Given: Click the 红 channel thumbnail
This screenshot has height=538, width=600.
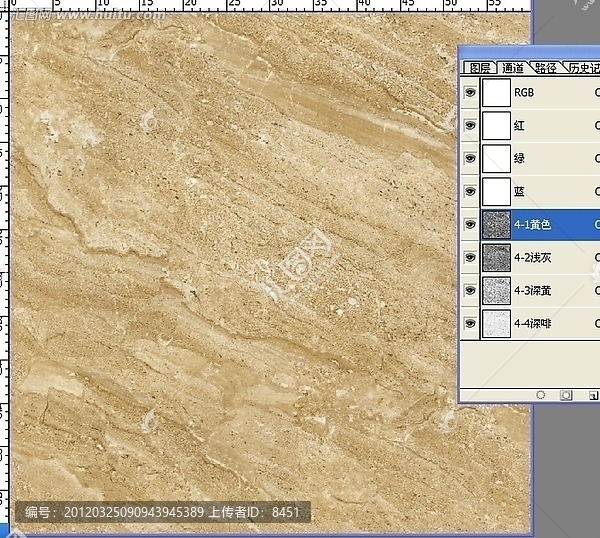Looking at the screenshot, I should [x=496, y=126].
